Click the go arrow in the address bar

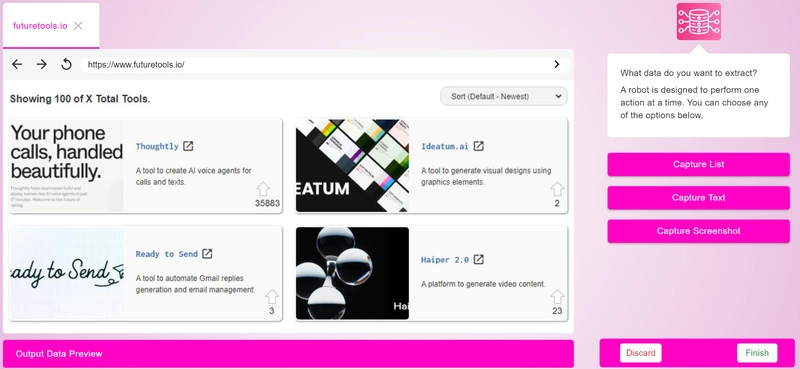point(557,64)
